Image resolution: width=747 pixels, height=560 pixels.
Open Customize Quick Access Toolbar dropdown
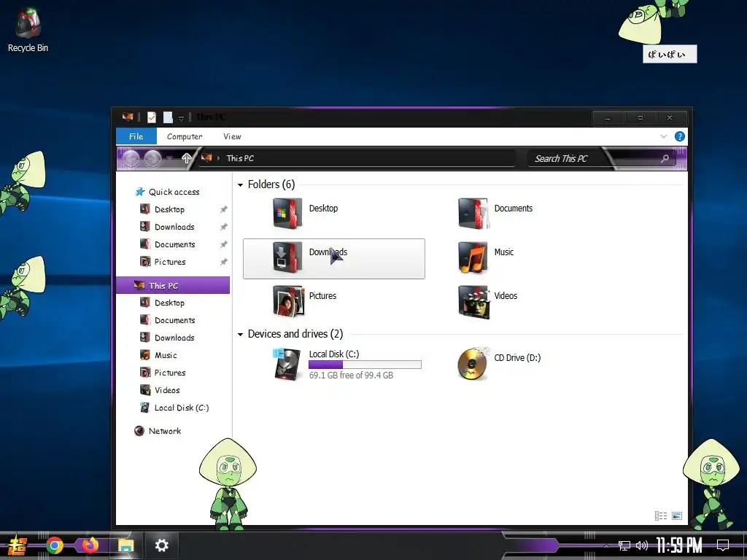click(x=181, y=118)
